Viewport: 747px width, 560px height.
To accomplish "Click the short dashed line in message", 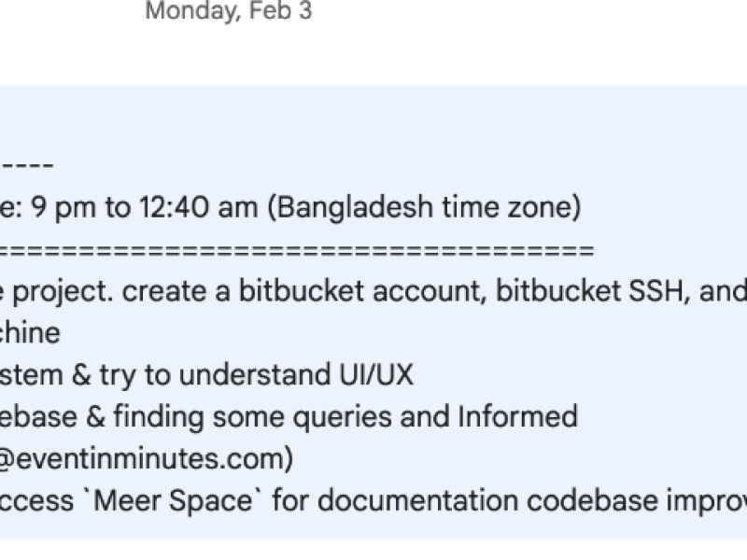I will (x=27, y=165).
